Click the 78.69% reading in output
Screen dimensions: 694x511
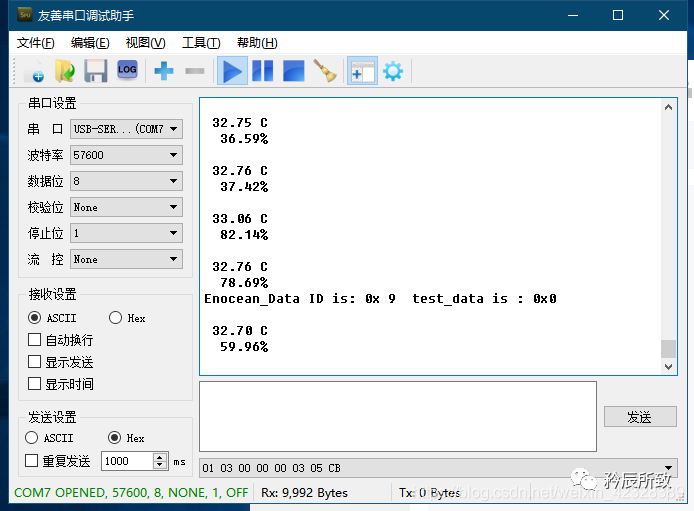coord(244,282)
